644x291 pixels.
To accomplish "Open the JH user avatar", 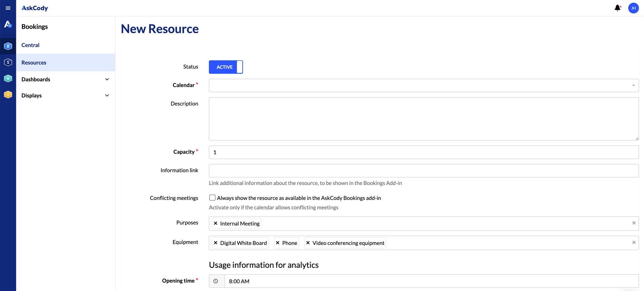I will (633, 8).
